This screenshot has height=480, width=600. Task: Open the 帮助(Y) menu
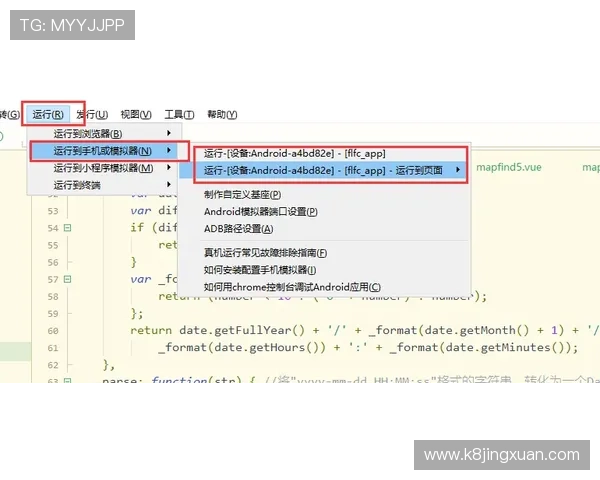tap(222, 114)
